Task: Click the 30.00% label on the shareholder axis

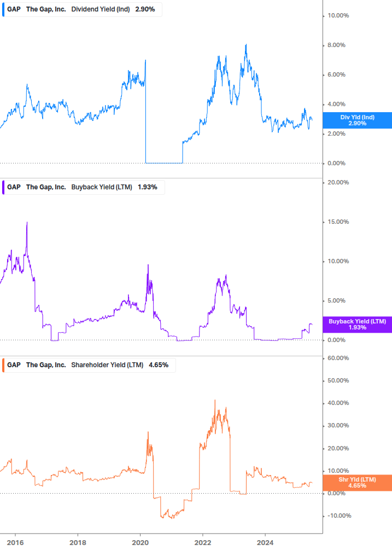Action: [x=338, y=425]
